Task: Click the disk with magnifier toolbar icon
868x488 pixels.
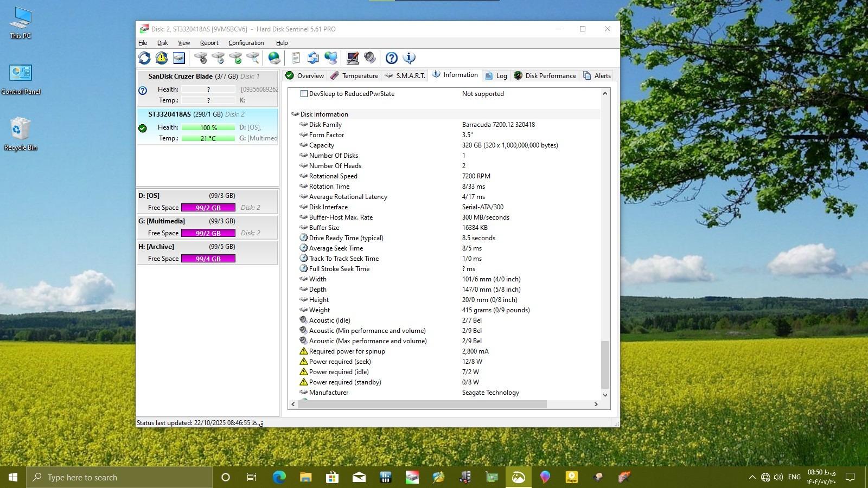Action: click(x=253, y=58)
